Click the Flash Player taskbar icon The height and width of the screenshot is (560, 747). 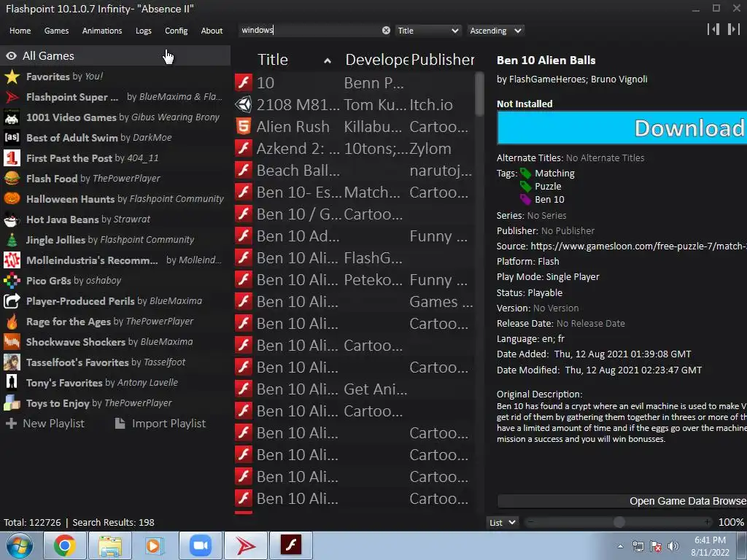point(291,545)
